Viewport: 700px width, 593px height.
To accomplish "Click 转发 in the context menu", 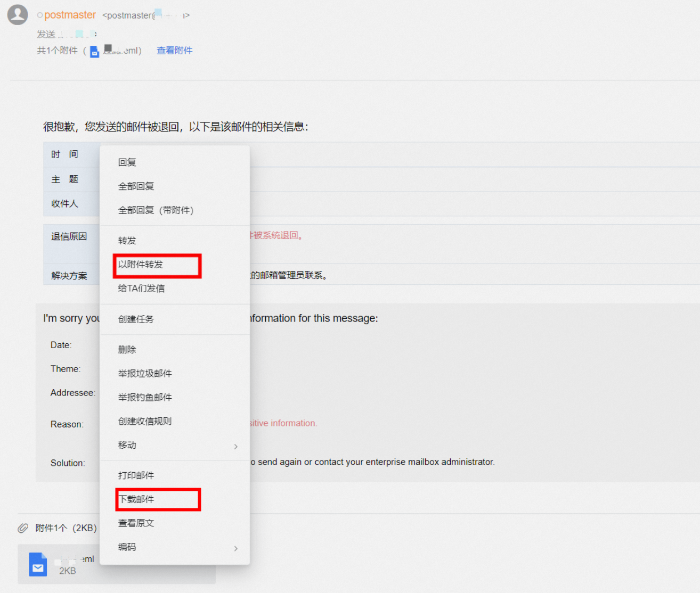I will coord(127,241).
